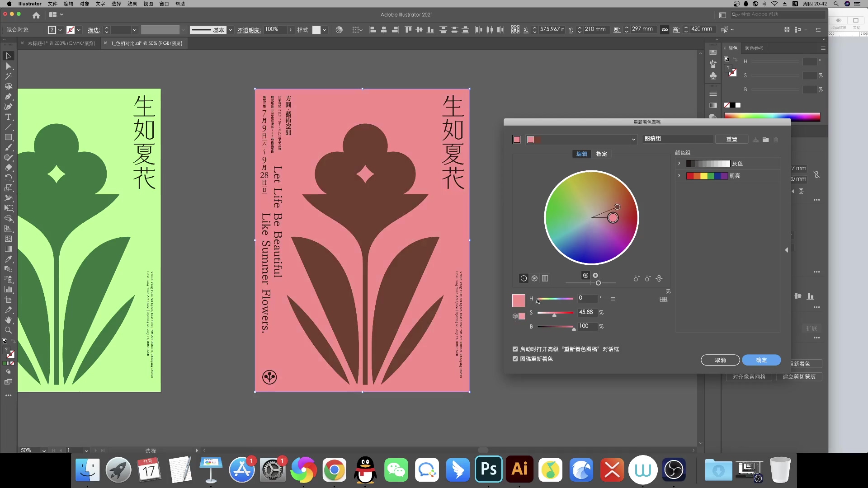This screenshot has height=488, width=868.
Task: Switch to the 指定 tab
Action: 602,154
